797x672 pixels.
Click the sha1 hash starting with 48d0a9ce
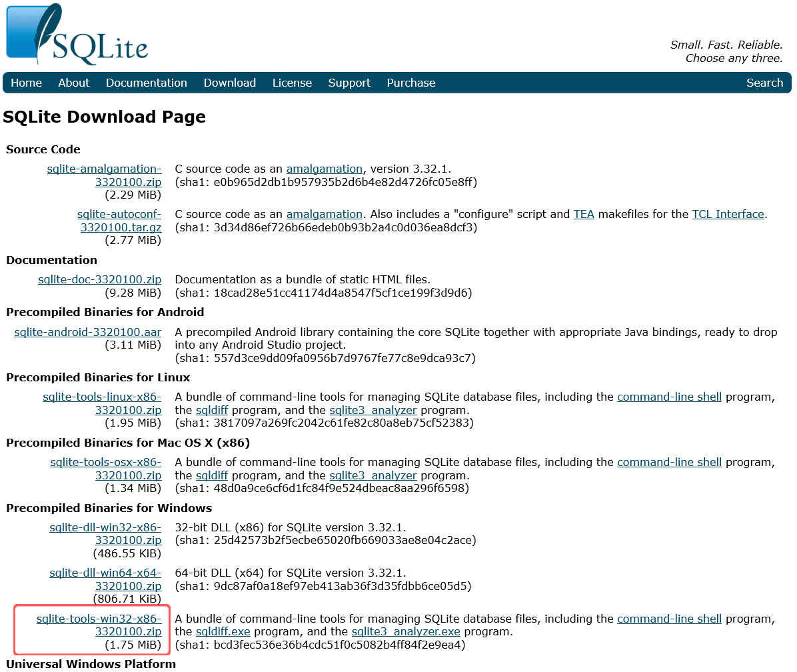tap(322, 489)
